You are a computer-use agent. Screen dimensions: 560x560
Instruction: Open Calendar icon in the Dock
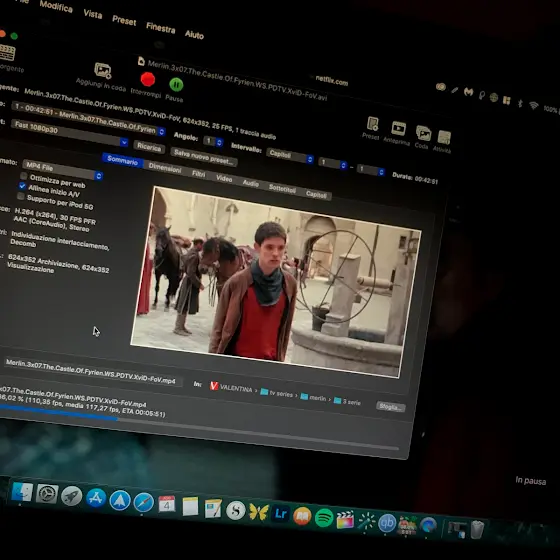[x=166, y=504]
